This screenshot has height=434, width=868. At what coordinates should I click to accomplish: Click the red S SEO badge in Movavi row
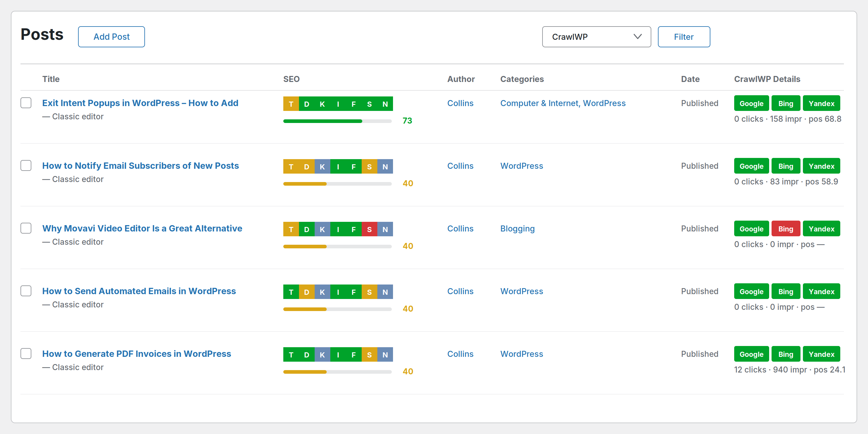tap(369, 229)
